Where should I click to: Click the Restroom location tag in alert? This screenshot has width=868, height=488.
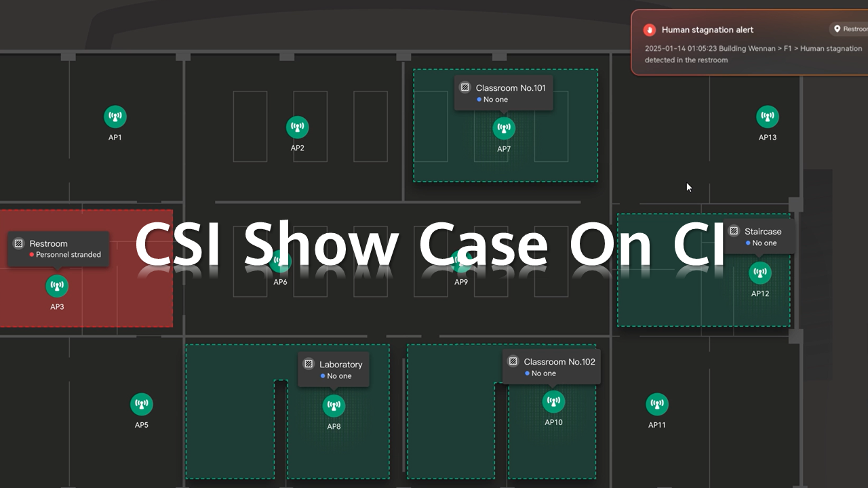point(850,29)
